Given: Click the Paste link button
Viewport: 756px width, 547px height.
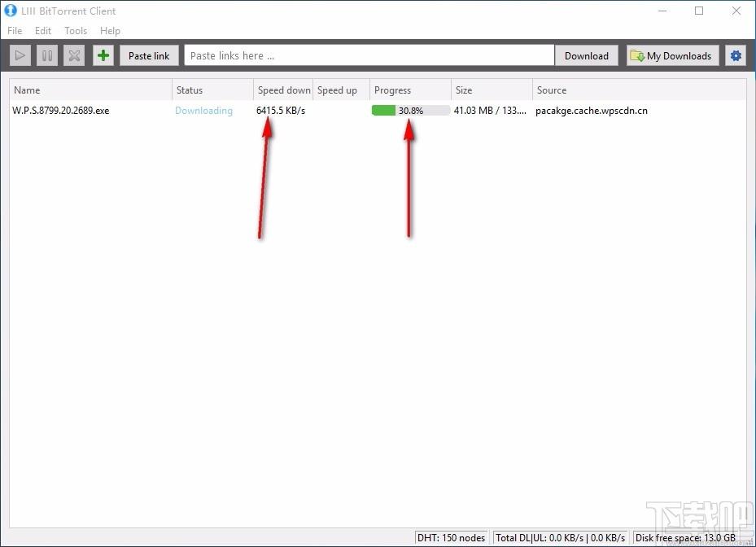Looking at the screenshot, I should tap(149, 55).
